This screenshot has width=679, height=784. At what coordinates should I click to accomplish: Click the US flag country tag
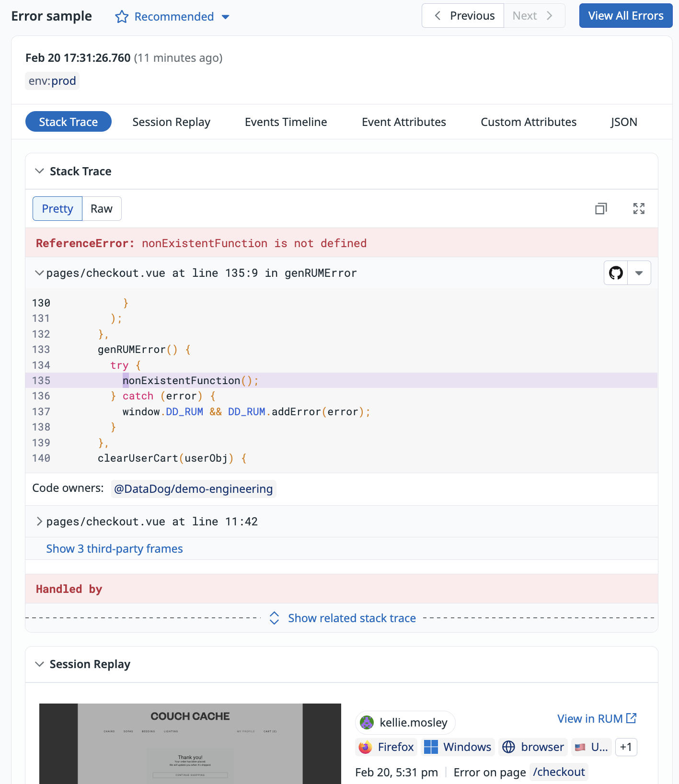591,747
